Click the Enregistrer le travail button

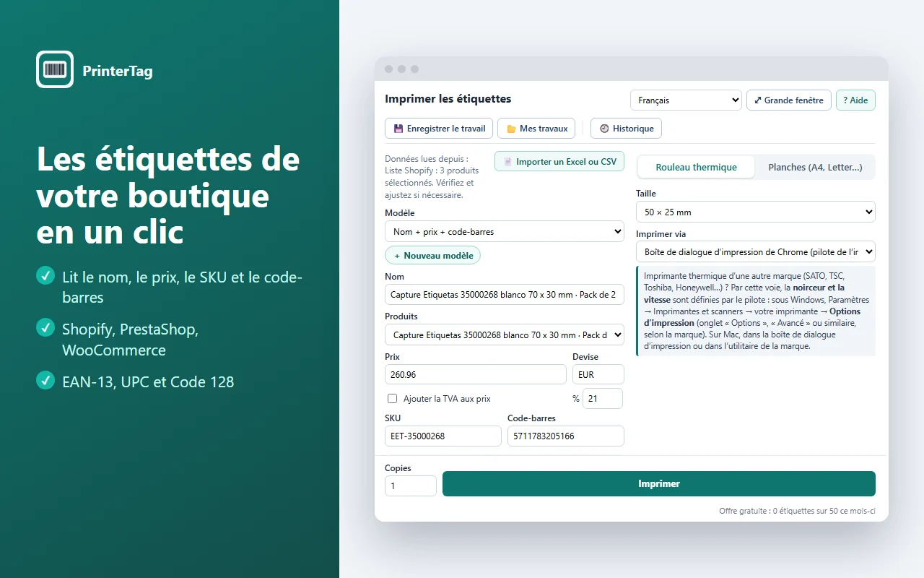coord(439,129)
